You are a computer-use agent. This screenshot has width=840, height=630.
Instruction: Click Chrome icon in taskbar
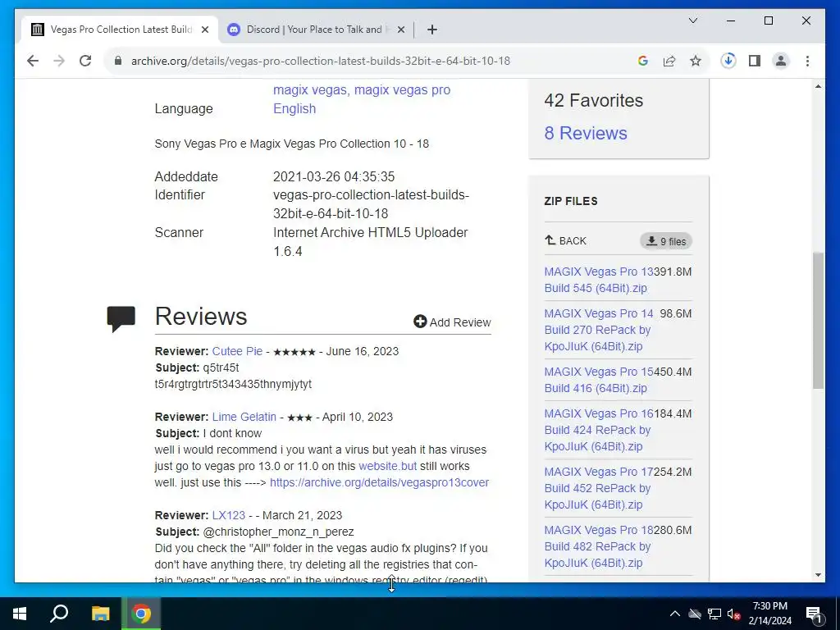pyautogui.click(x=141, y=614)
